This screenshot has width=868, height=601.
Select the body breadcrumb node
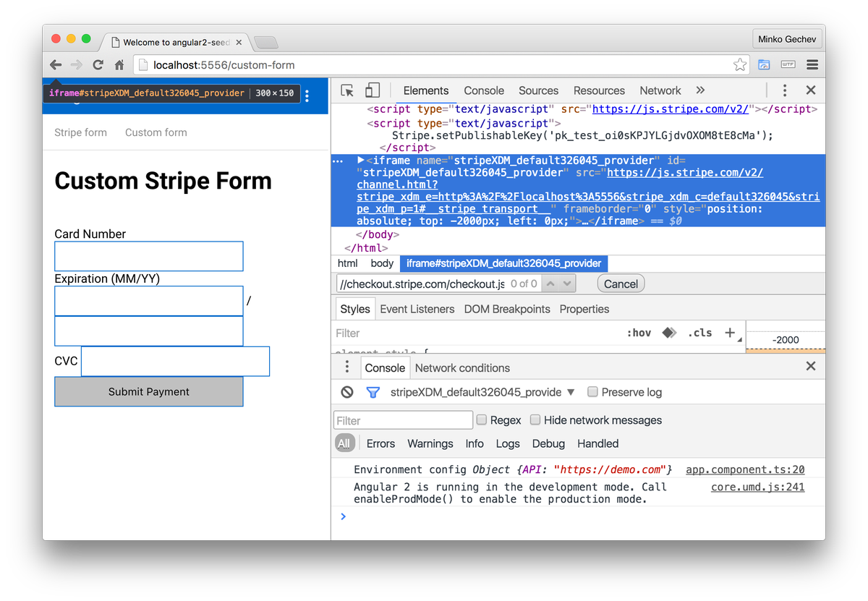tap(382, 263)
